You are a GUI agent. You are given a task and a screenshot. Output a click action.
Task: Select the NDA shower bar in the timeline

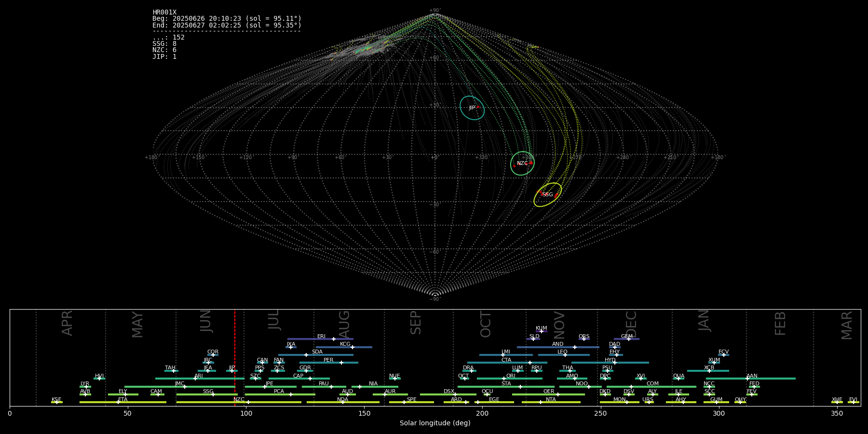(x=343, y=402)
